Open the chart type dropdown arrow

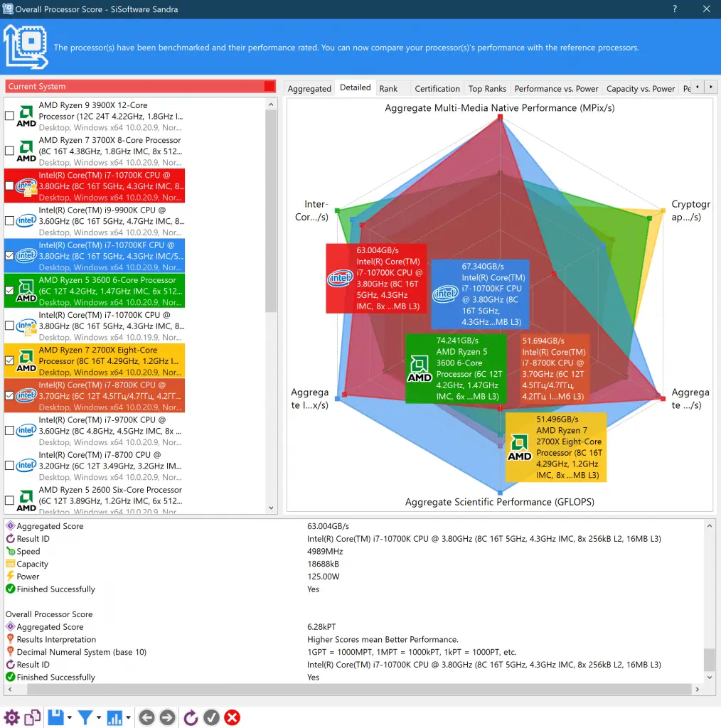pos(128,718)
